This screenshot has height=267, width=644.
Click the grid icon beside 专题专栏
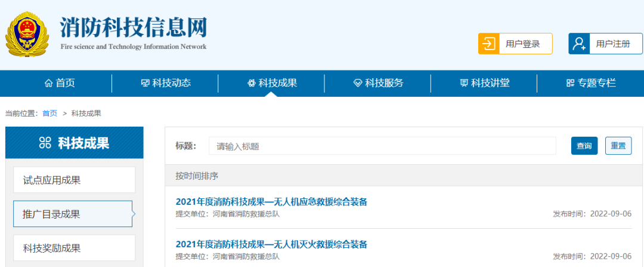[570, 84]
